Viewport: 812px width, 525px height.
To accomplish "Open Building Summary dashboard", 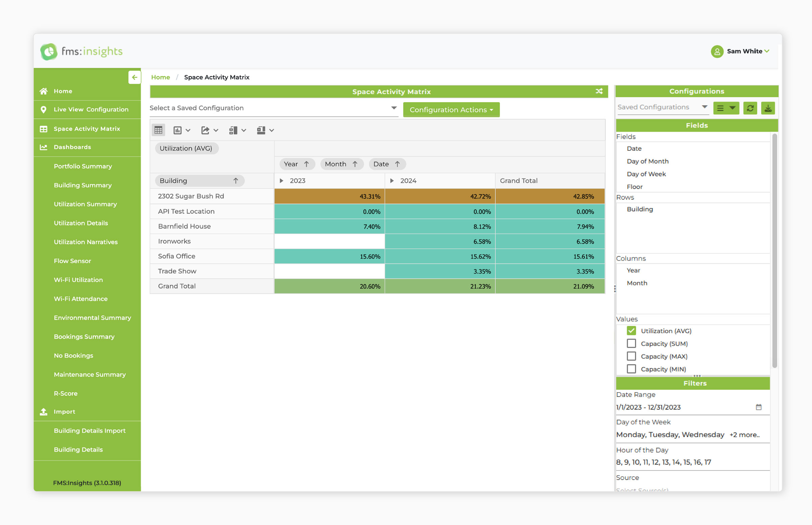I will click(x=83, y=185).
